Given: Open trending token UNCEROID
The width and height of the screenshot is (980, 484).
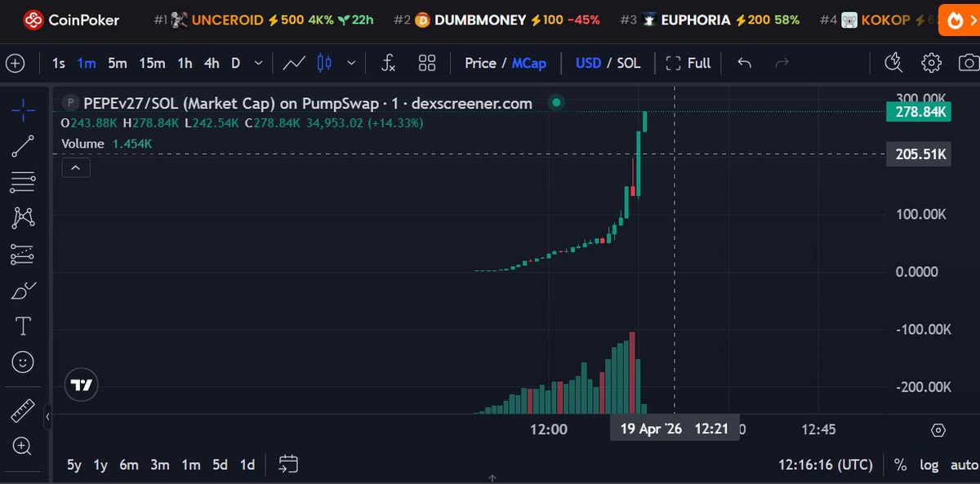Looking at the screenshot, I should [263, 20].
